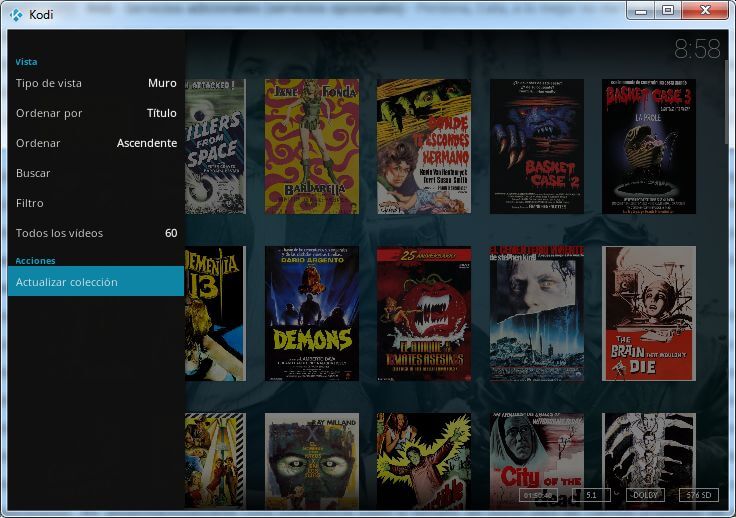736x518 pixels.
Task: Click the Dolby audio codec badge
Action: (644, 495)
